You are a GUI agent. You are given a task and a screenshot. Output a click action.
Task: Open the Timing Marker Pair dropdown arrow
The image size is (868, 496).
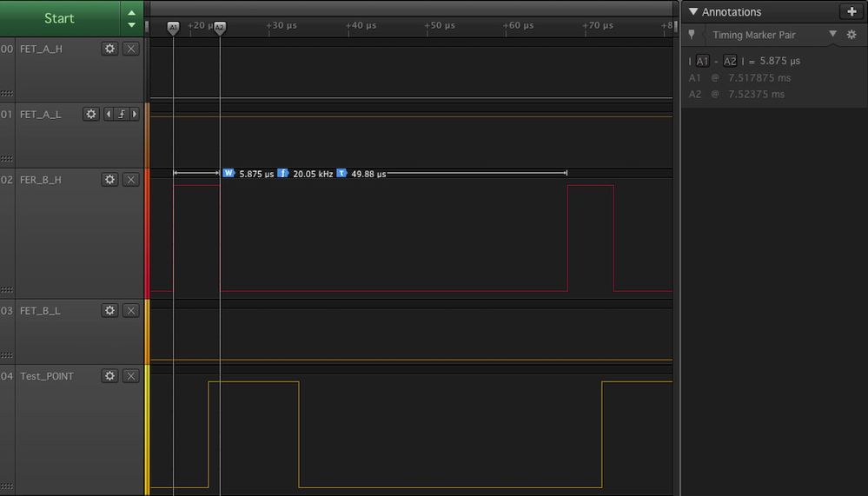coord(832,35)
